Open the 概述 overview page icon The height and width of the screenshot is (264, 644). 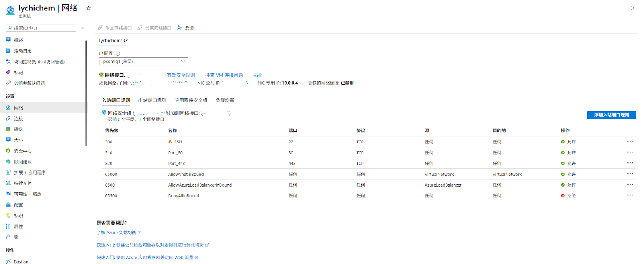click(8, 40)
